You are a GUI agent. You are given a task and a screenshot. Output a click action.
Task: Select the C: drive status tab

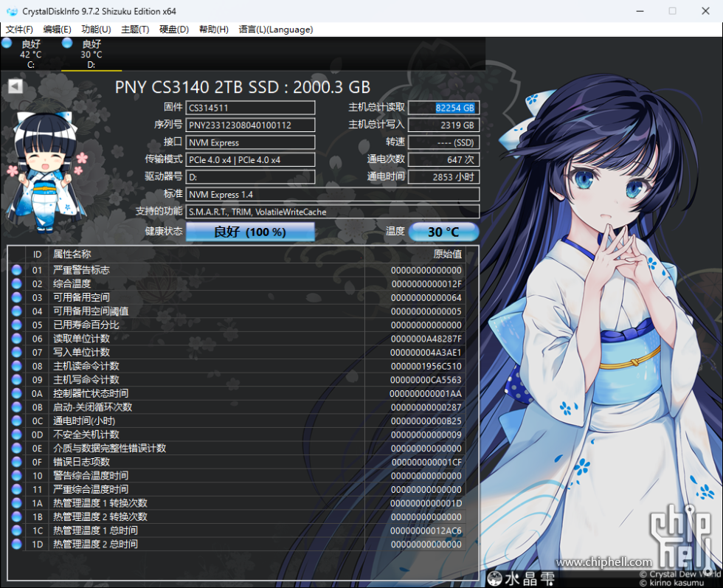31,54
